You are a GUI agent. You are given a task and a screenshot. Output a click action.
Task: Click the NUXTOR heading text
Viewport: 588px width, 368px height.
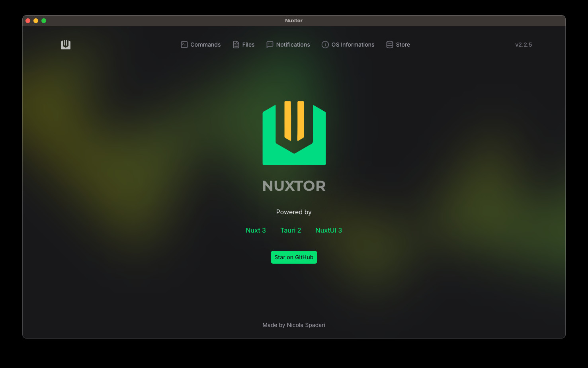coord(294,186)
